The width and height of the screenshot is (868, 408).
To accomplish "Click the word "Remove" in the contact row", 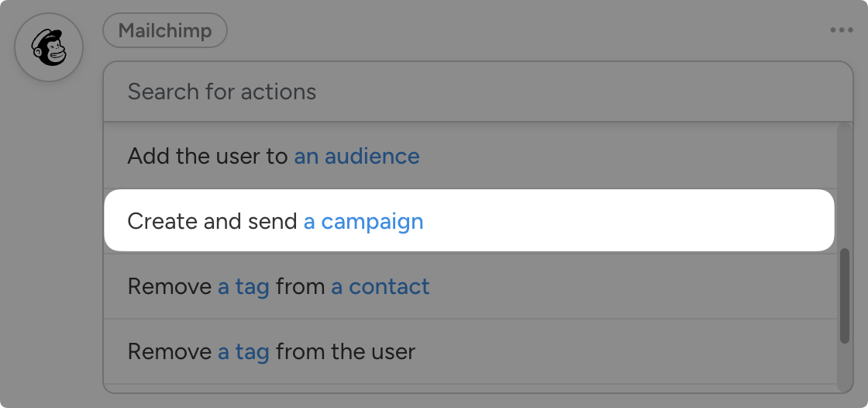I will [169, 287].
